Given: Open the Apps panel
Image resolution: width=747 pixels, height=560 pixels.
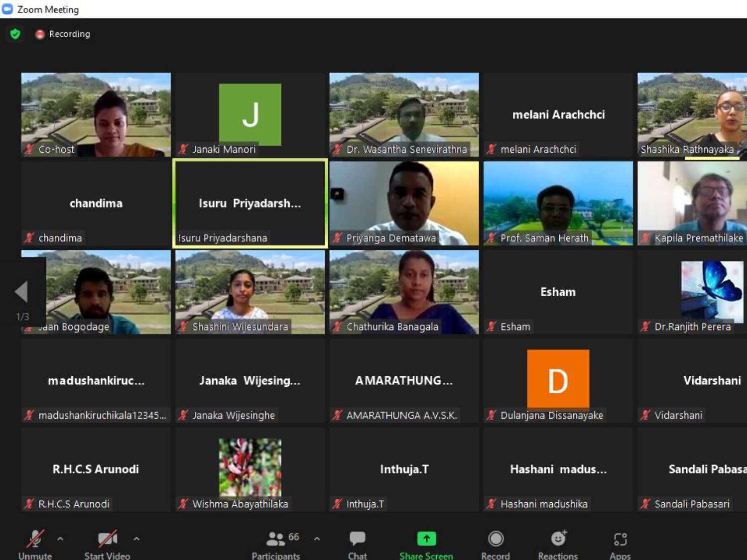Looking at the screenshot, I should [620, 545].
